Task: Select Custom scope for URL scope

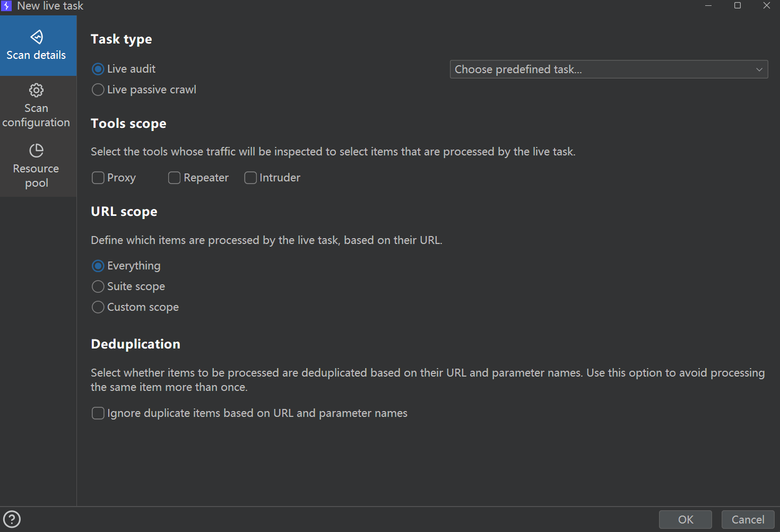Action: coord(98,307)
